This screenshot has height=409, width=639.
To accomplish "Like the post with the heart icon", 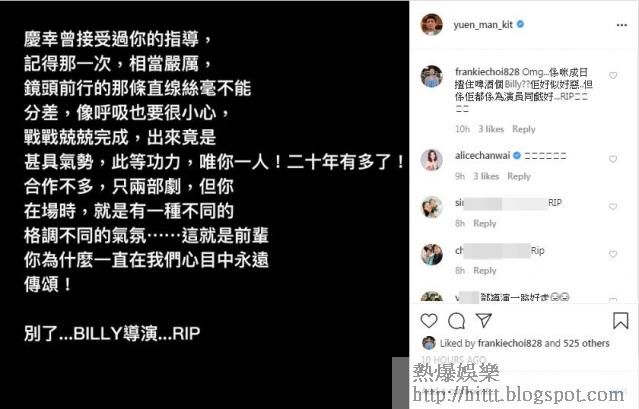I will tap(429, 321).
